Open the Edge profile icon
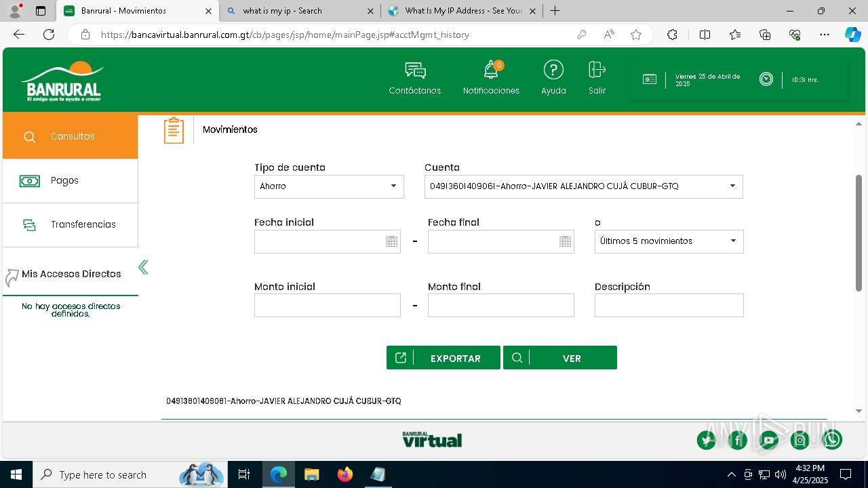 [x=15, y=11]
